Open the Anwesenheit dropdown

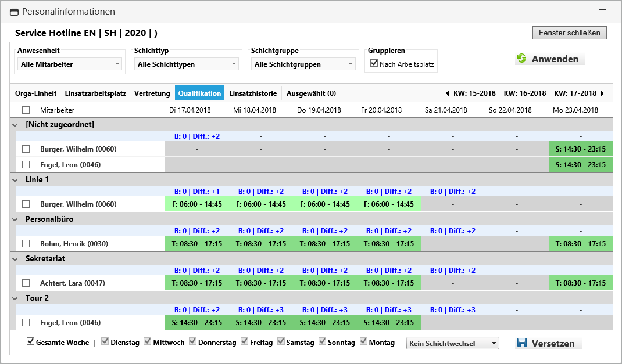(x=69, y=64)
